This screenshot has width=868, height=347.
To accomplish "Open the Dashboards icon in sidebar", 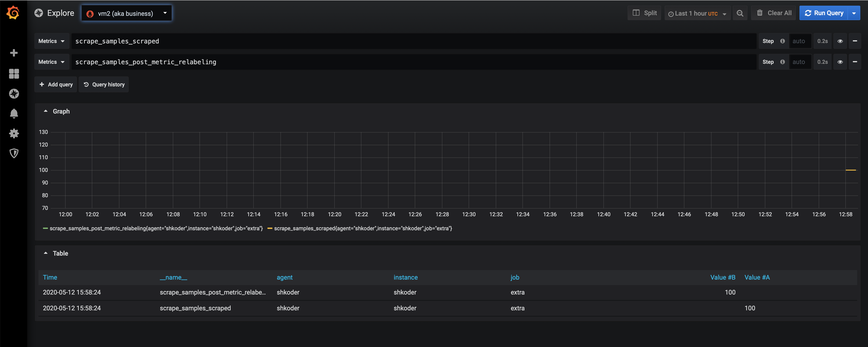I will coord(14,74).
